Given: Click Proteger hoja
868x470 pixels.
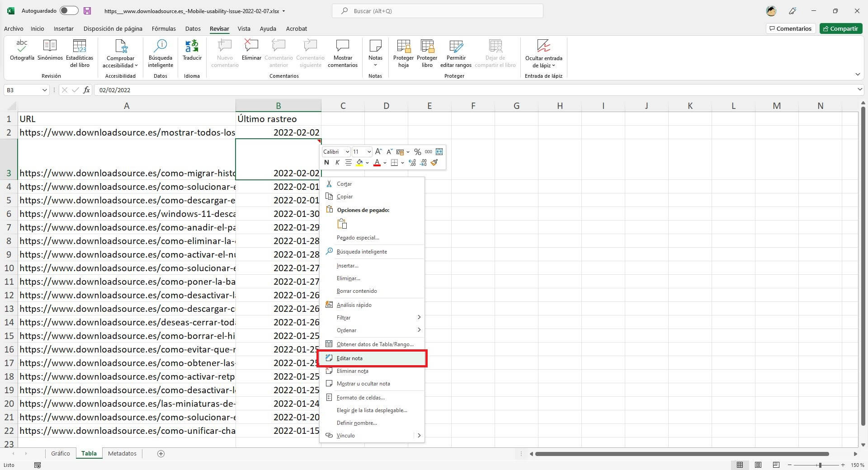Looking at the screenshot, I should click(x=403, y=53).
